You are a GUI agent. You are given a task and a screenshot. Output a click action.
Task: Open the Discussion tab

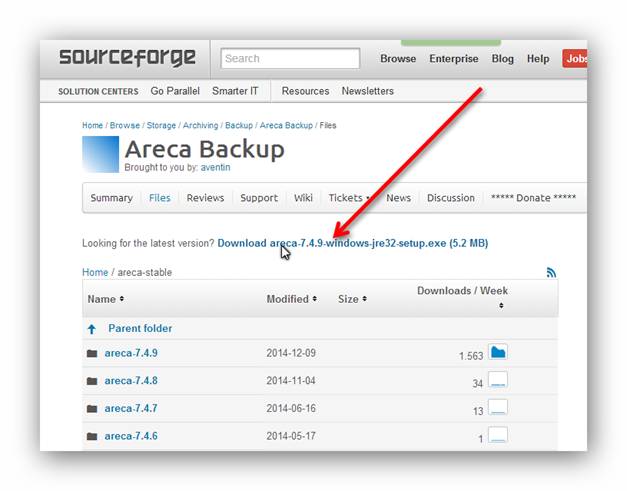click(x=451, y=198)
